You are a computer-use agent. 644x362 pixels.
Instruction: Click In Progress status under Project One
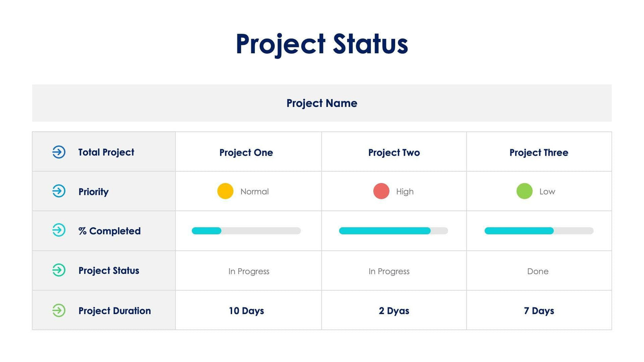coord(249,271)
